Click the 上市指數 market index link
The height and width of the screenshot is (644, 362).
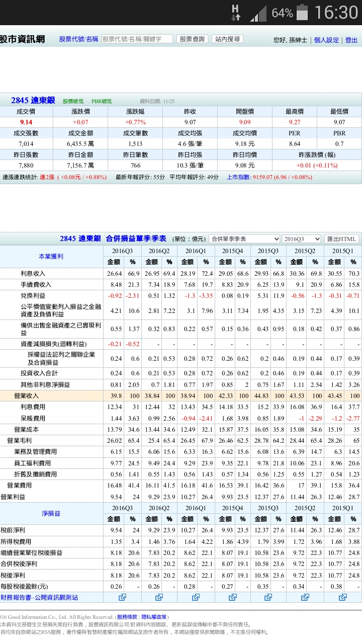(239, 177)
